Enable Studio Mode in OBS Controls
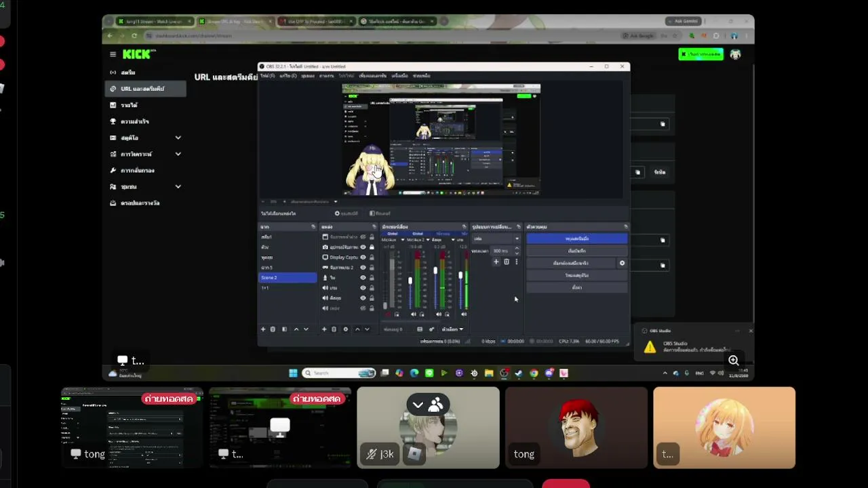Image resolution: width=868 pixels, height=488 pixels. tap(577, 275)
